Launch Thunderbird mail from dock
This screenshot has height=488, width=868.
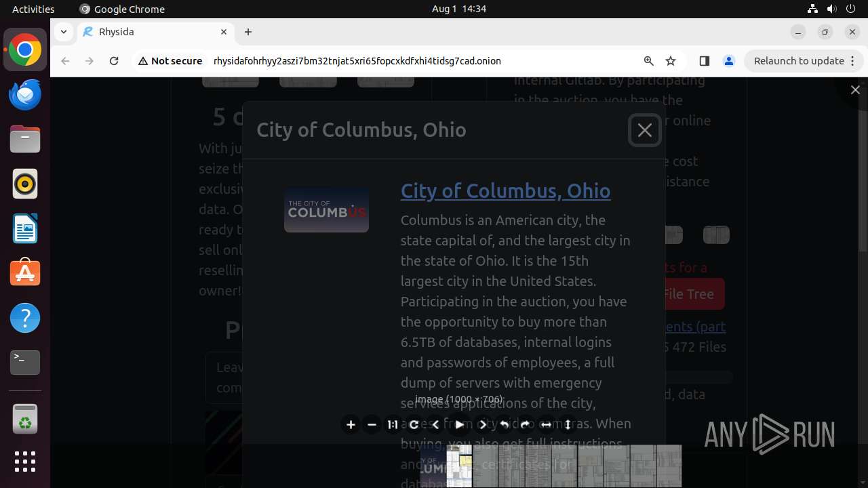(25, 95)
